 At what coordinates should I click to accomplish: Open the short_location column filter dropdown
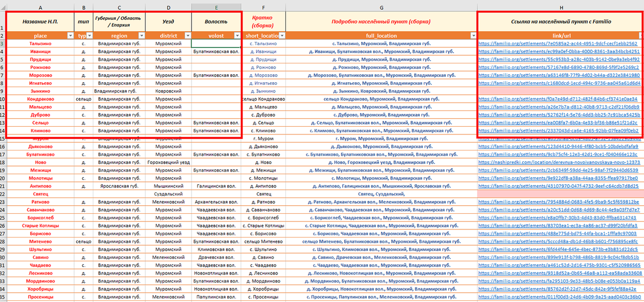click(x=282, y=35)
